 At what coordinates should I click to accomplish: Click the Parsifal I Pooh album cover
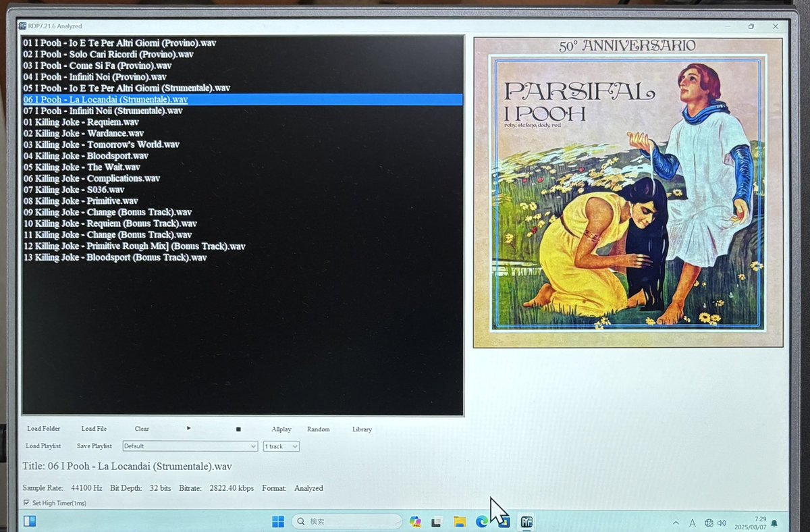[x=628, y=192]
